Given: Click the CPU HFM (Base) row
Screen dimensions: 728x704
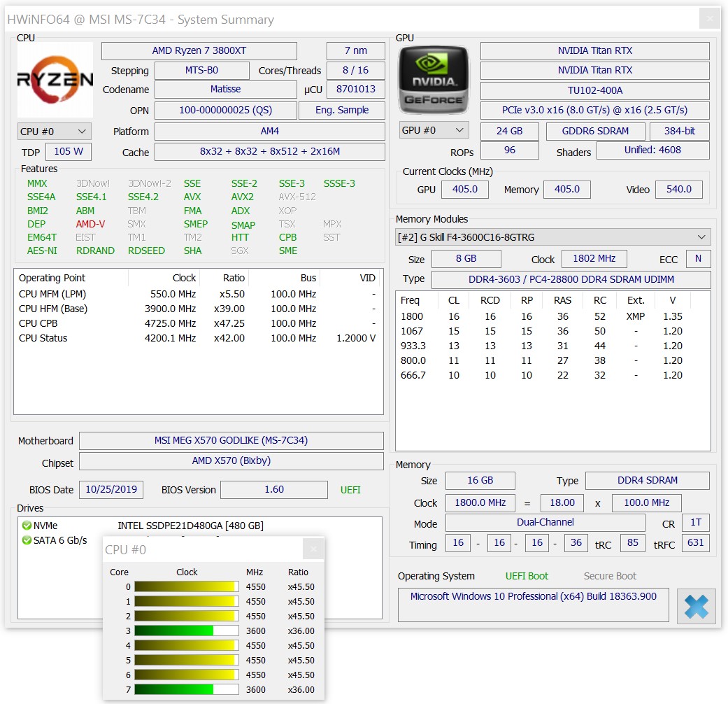Looking at the screenshot, I should 198,309.
